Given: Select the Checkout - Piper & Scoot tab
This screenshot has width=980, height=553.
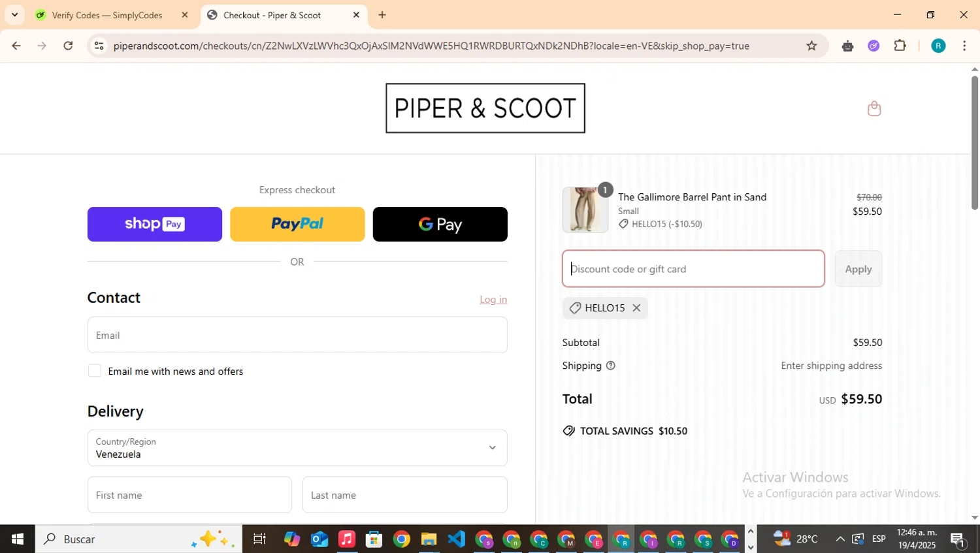Looking at the screenshot, I should (272, 15).
